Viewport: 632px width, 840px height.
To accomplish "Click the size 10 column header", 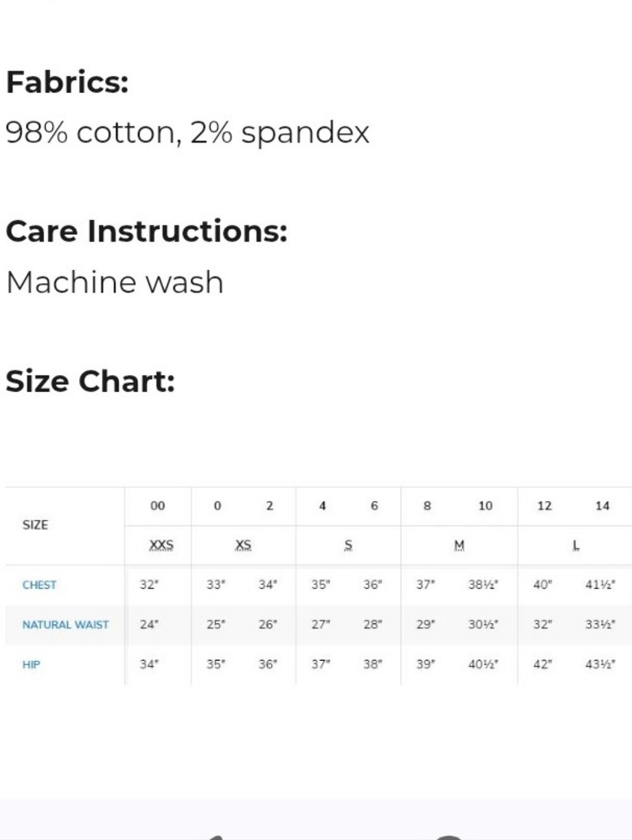I will (x=485, y=506).
